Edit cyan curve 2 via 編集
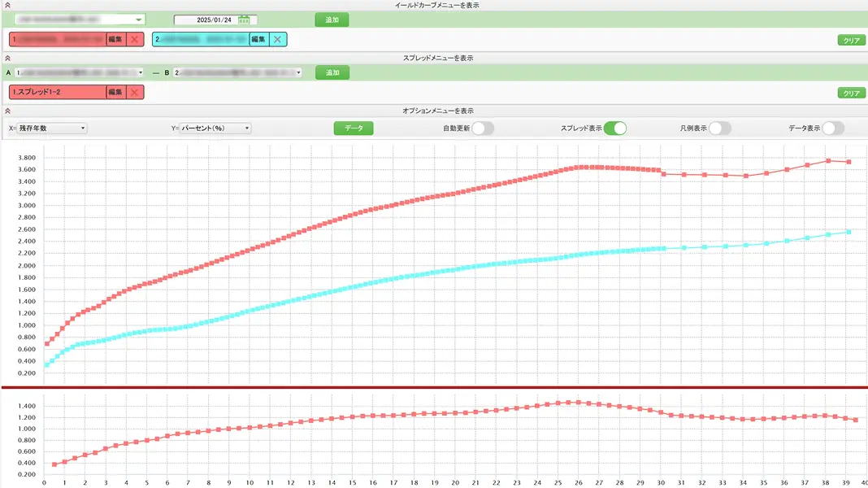Image resolution: width=868 pixels, height=488 pixels. [258, 39]
